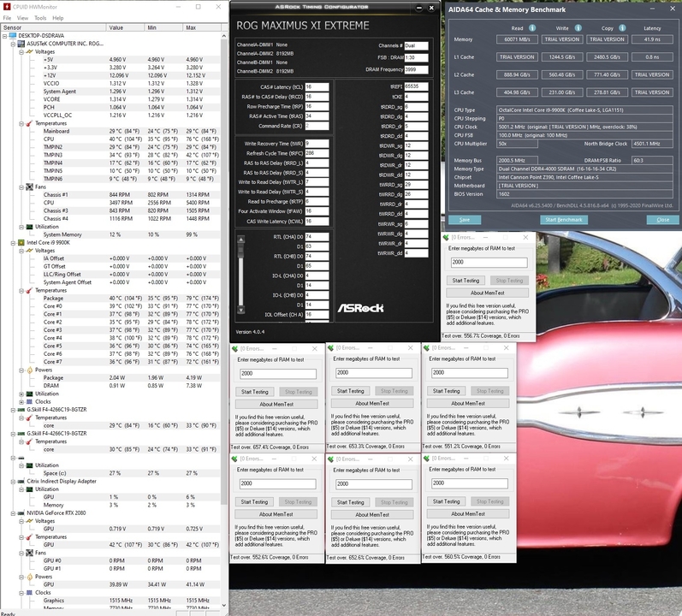Collapse the ASUSTeK COMPUTER INC. tree node
The image size is (682, 616).
point(13,44)
